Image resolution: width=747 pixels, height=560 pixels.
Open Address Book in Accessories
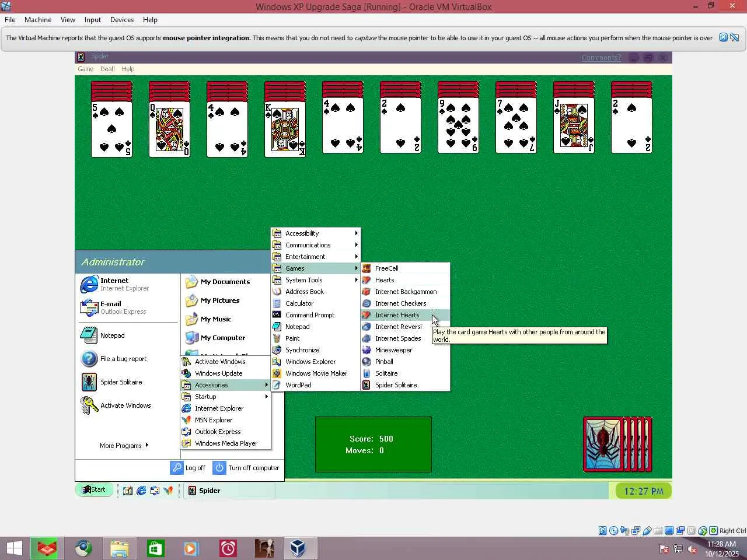pos(316,292)
